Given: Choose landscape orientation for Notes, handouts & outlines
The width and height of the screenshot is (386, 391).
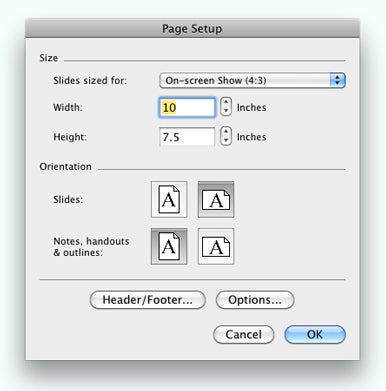Looking at the screenshot, I should 216,247.
